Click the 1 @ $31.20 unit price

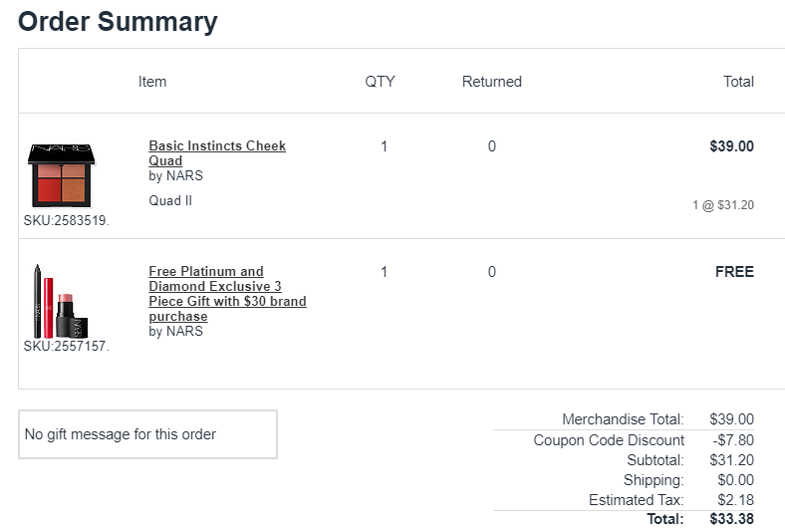tap(723, 205)
